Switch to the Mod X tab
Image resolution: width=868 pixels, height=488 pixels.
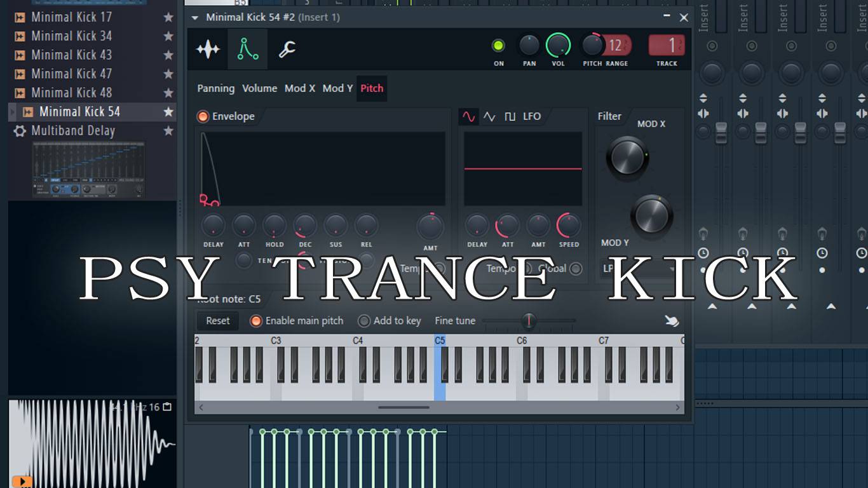coord(300,88)
